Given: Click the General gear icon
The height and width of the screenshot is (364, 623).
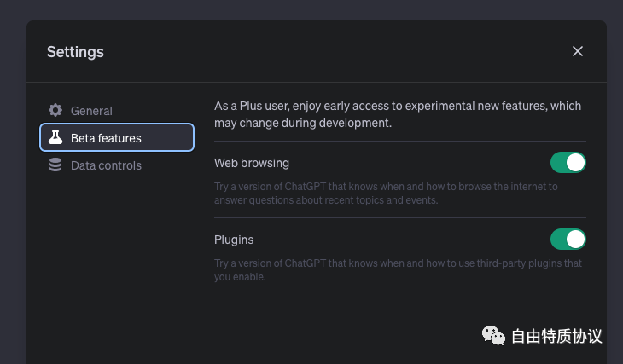Looking at the screenshot, I should pyautogui.click(x=55, y=110).
